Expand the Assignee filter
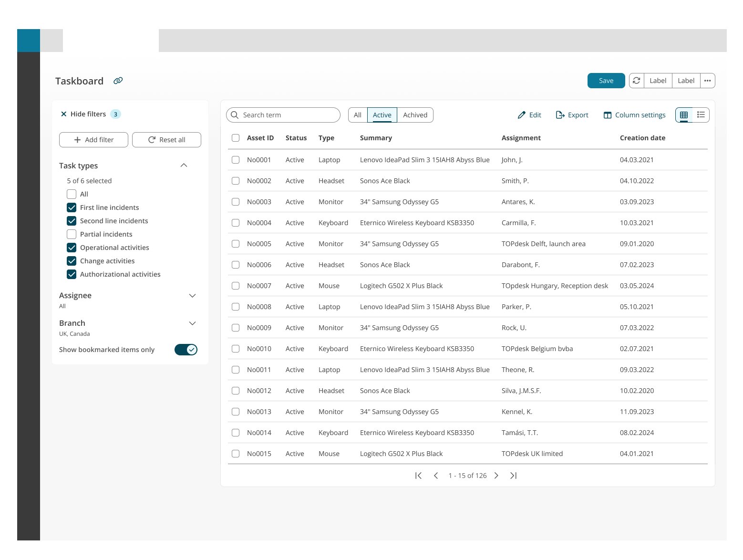This screenshot has width=743, height=560. [x=193, y=296]
